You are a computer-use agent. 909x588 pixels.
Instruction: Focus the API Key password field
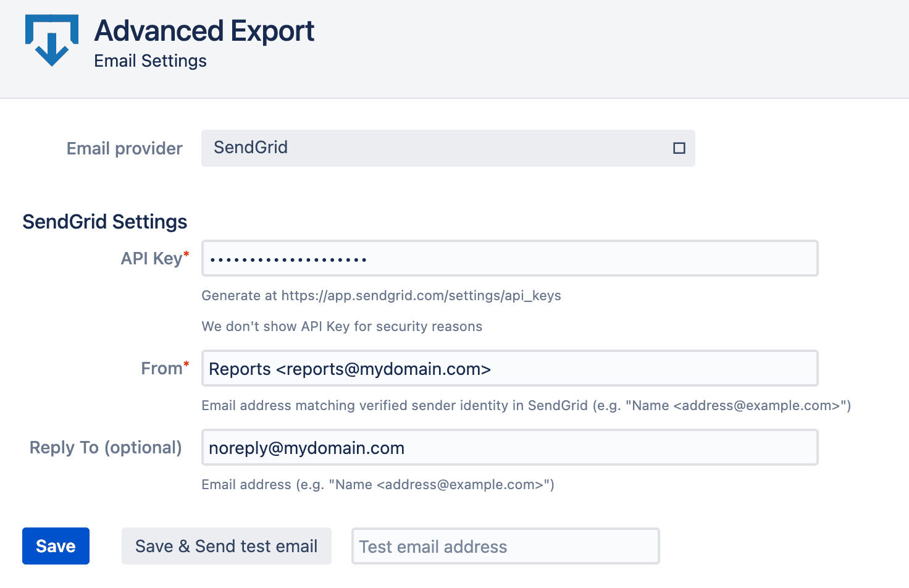click(510, 258)
